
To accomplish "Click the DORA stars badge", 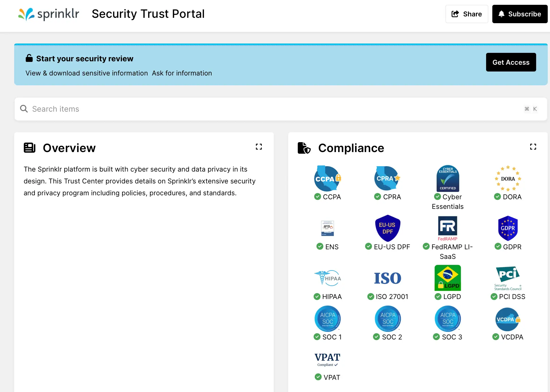I will point(508,178).
